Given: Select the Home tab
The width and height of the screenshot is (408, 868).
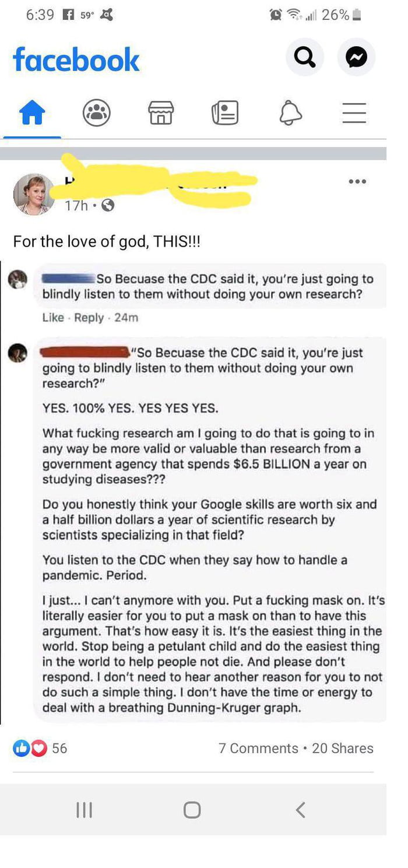Looking at the screenshot, I should (x=33, y=113).
